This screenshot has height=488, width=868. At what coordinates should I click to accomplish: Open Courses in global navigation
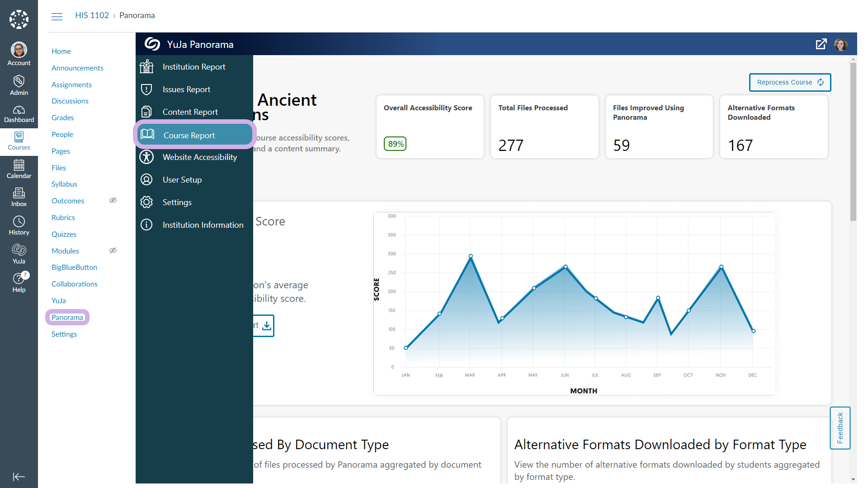click(19, 141)
